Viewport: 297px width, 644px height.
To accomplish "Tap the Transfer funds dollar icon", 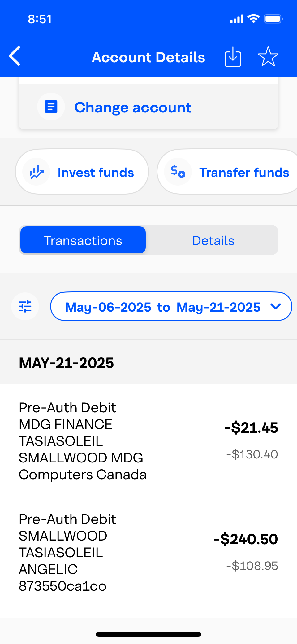I will [x=178, y=171].
